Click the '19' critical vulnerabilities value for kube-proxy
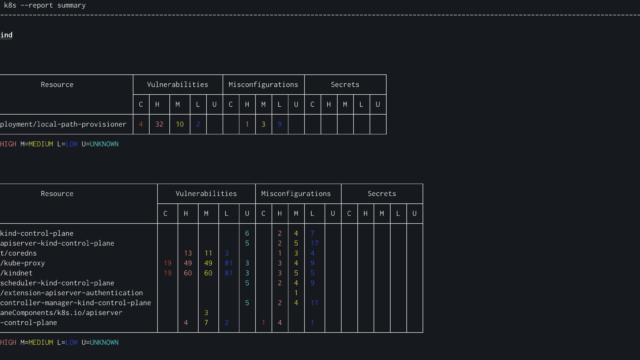640x360 pixels. tap(167, 263)
